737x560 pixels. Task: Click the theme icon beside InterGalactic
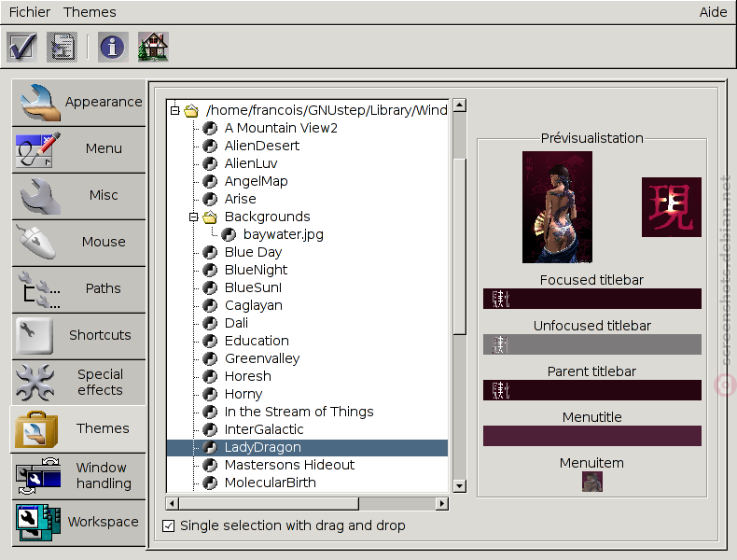(x=210, y=429)
